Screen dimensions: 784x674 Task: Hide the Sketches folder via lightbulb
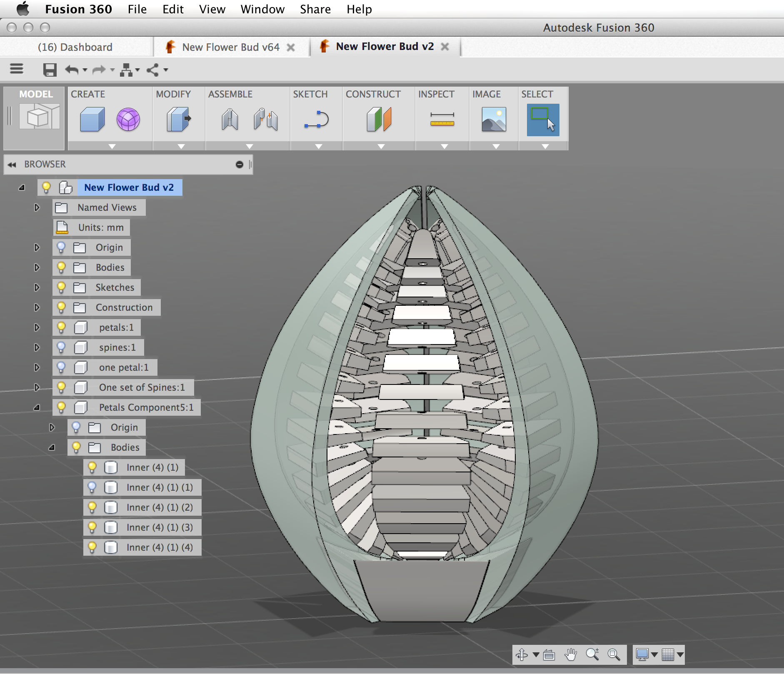point(61,287)
